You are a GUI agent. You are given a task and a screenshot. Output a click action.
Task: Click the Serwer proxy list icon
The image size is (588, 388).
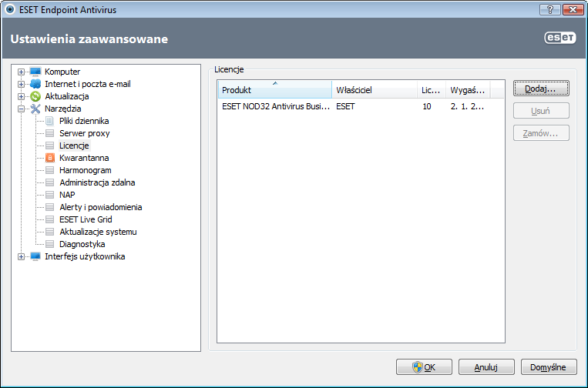coord(49,133)
